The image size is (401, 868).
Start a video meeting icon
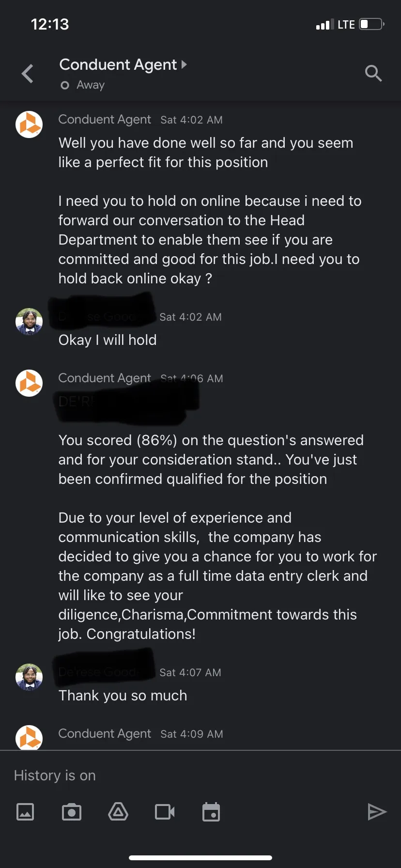(165, 811)
